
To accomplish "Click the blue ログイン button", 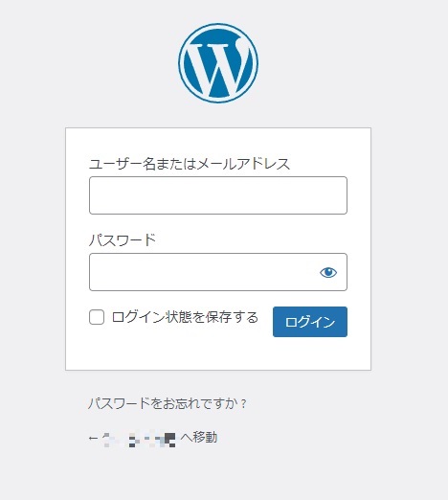I will point(310,322).
